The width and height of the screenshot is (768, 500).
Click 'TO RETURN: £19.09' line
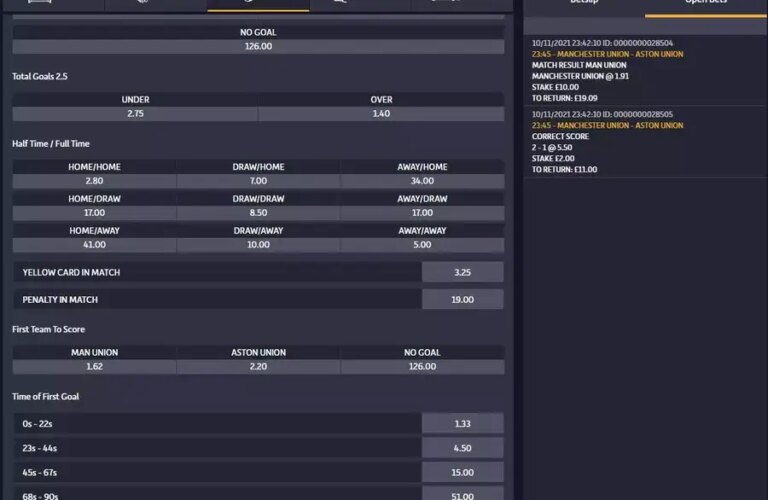point(565,98)
